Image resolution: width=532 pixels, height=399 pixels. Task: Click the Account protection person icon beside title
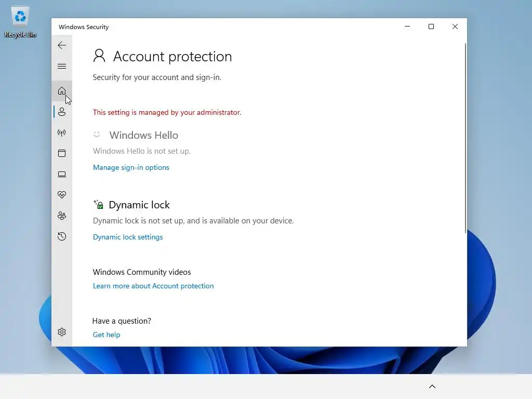tap(99, 56)
